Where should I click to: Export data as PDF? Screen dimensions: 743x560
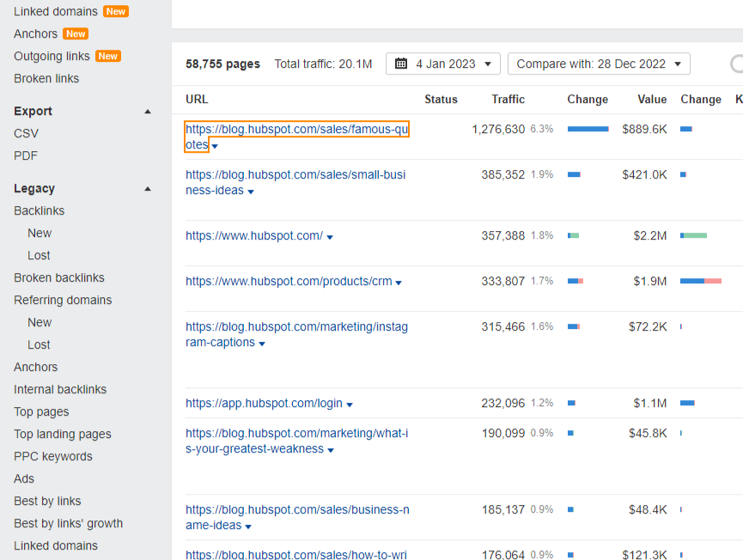[26, 155]
